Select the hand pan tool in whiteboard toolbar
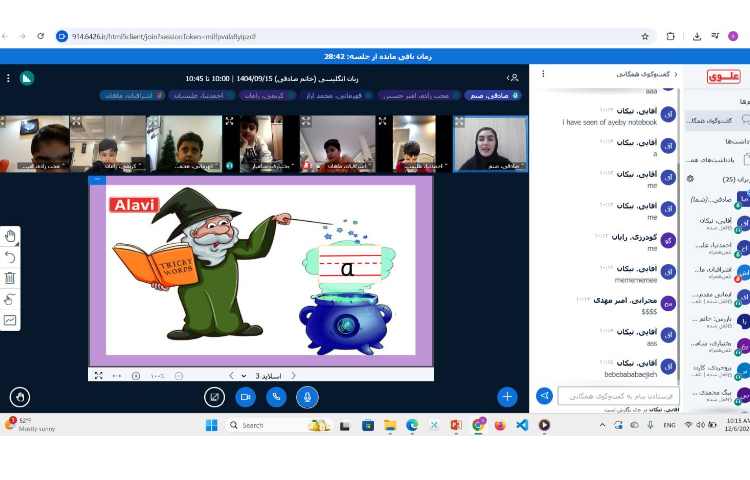 point(10,236)
